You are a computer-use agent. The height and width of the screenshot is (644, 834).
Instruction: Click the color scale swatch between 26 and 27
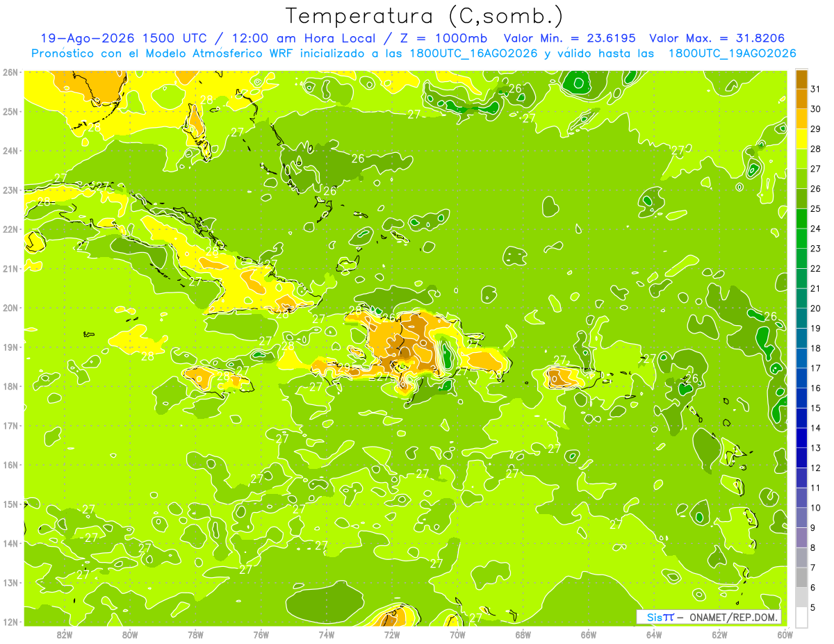click(801, 179)
